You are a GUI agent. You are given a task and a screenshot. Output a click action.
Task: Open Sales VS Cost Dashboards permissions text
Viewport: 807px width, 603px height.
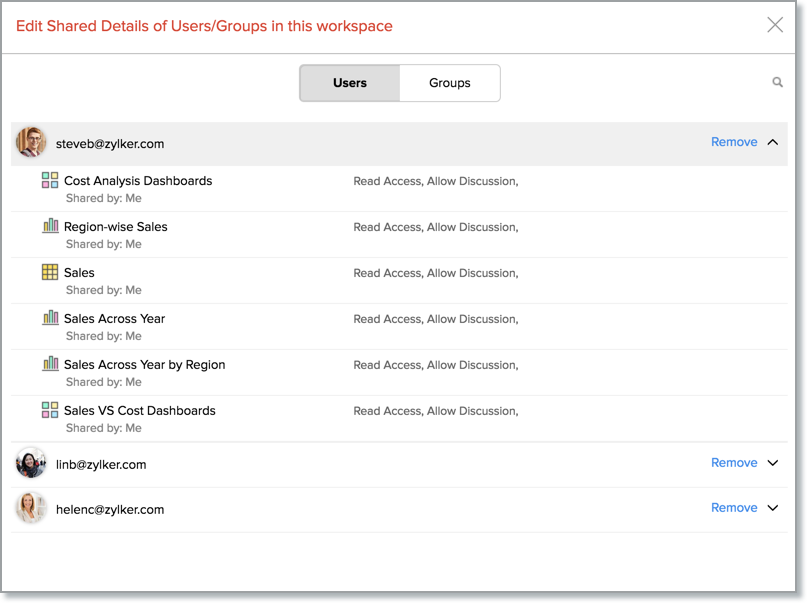pos(435,411)
